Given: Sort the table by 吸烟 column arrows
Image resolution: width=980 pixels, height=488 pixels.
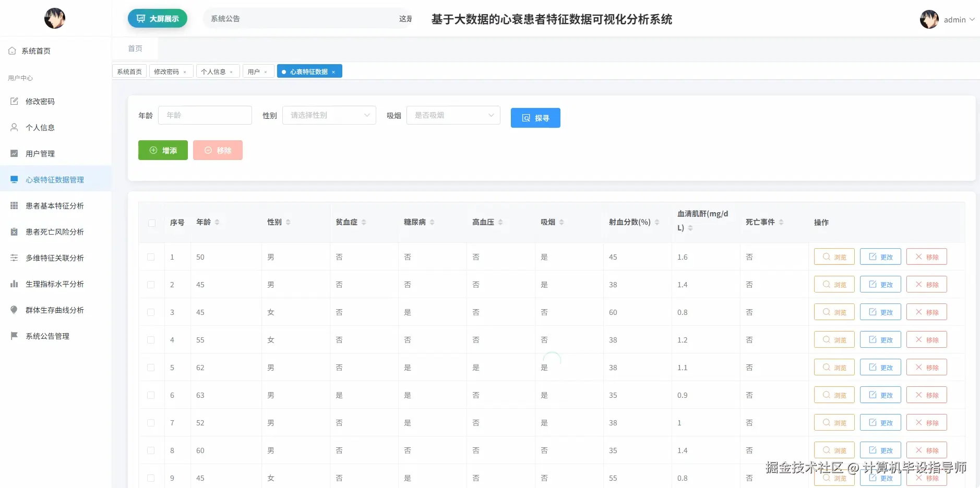Looking at the screenshot, I should click(561, 222).
